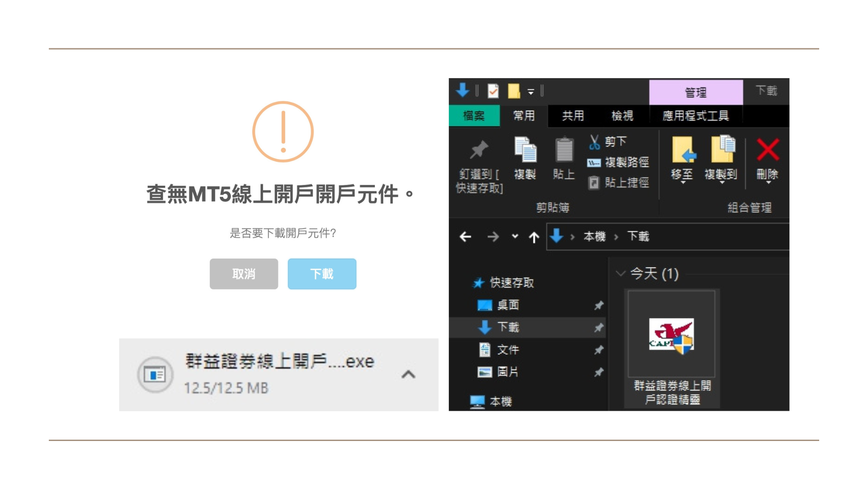Click the address bar download folder icon
868x488 pixels.
coord(557,236)
